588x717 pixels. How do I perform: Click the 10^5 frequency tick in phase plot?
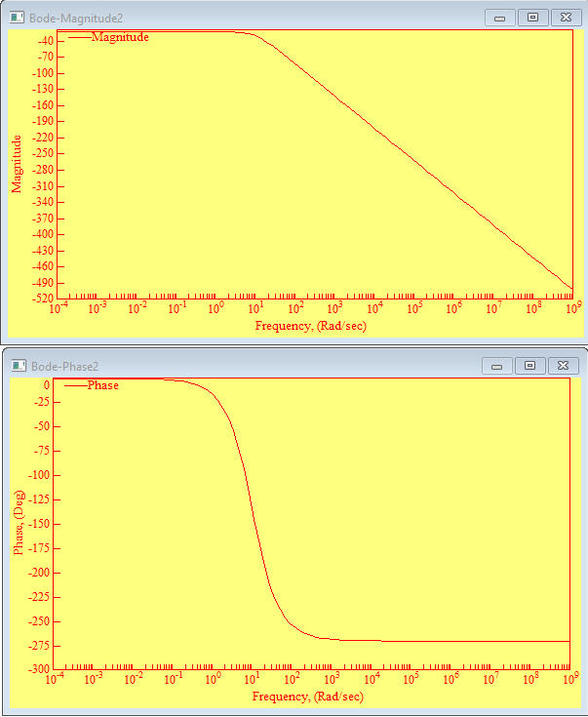412,678
